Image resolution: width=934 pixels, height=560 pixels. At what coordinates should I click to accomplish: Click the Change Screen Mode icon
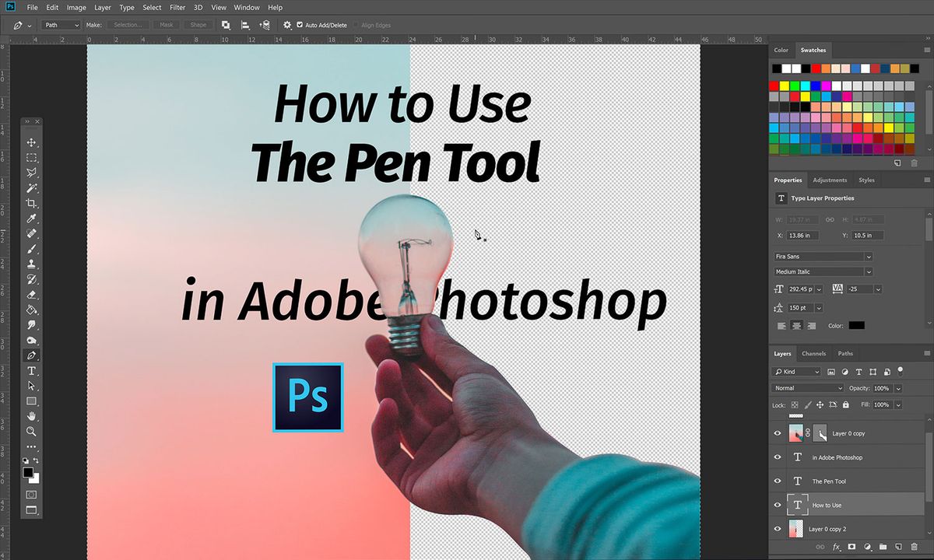pyautogui.click(x=32, y=510)
